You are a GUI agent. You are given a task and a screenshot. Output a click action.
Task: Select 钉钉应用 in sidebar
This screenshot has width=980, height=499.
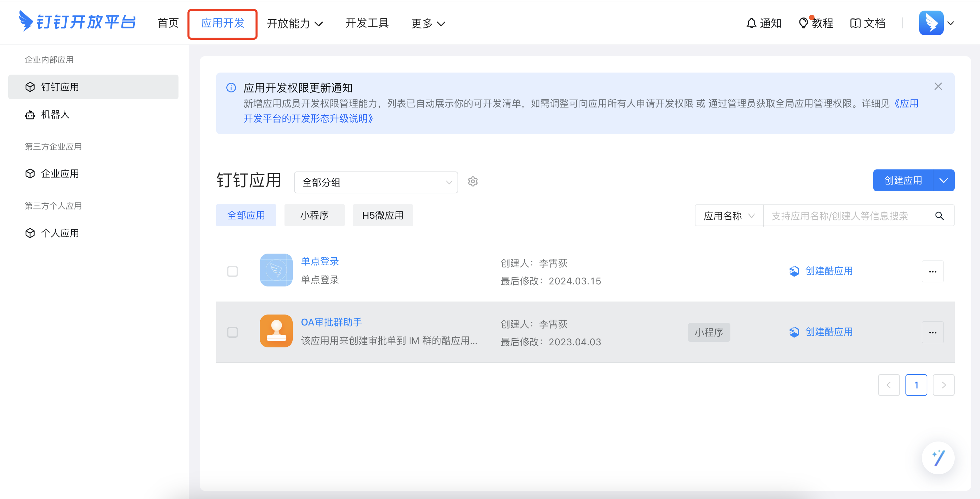click(x=93, y=87)
